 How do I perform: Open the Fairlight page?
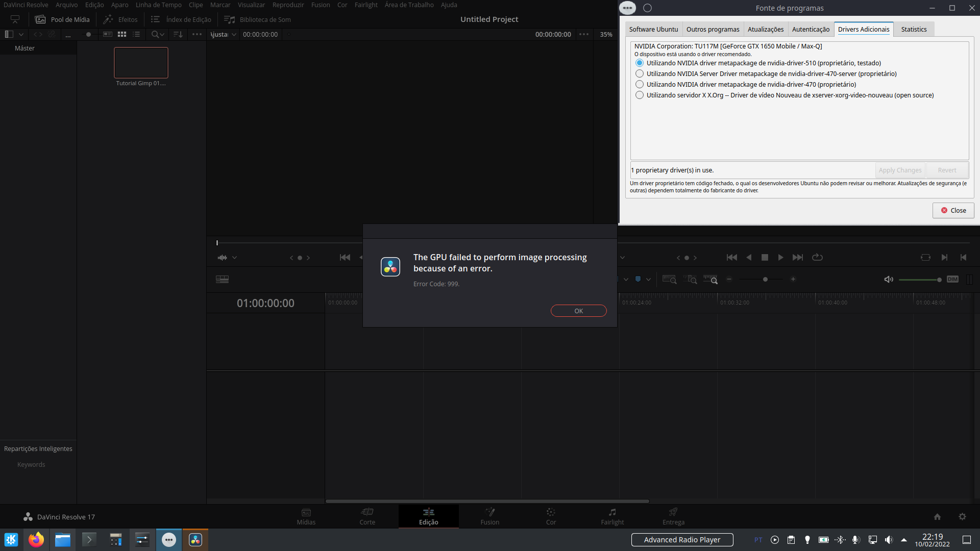point(612,516)
